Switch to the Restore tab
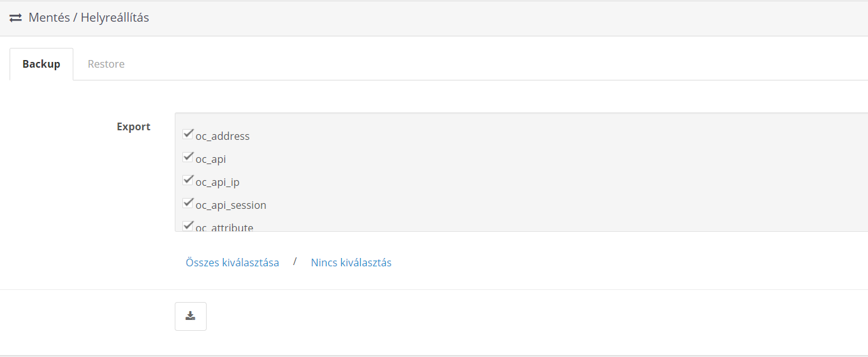Image resolution: width=868 pixels, height=357 pixels. pos(106,64)
